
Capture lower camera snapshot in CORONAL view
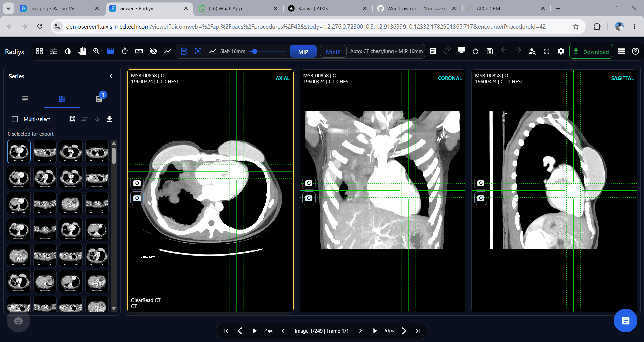point(309,198)
